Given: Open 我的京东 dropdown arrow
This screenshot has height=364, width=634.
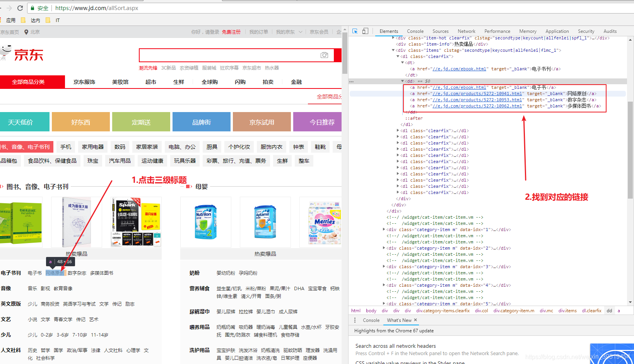Looking at the screenshot, I should [x=301, y=32].
